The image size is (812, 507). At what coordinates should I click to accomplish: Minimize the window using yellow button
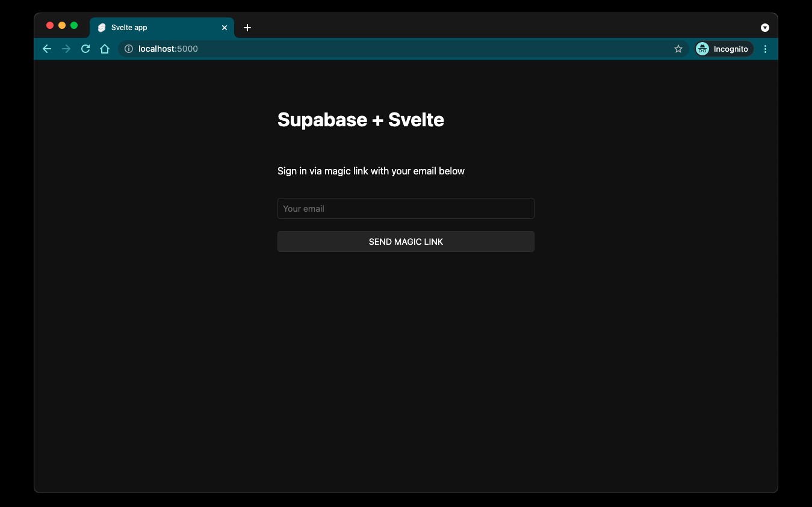click(x=62, y=25)
